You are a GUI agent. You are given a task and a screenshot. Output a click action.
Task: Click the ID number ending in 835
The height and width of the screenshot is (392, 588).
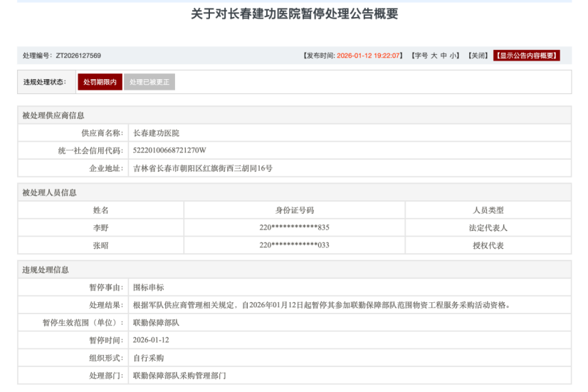(294, 227)
